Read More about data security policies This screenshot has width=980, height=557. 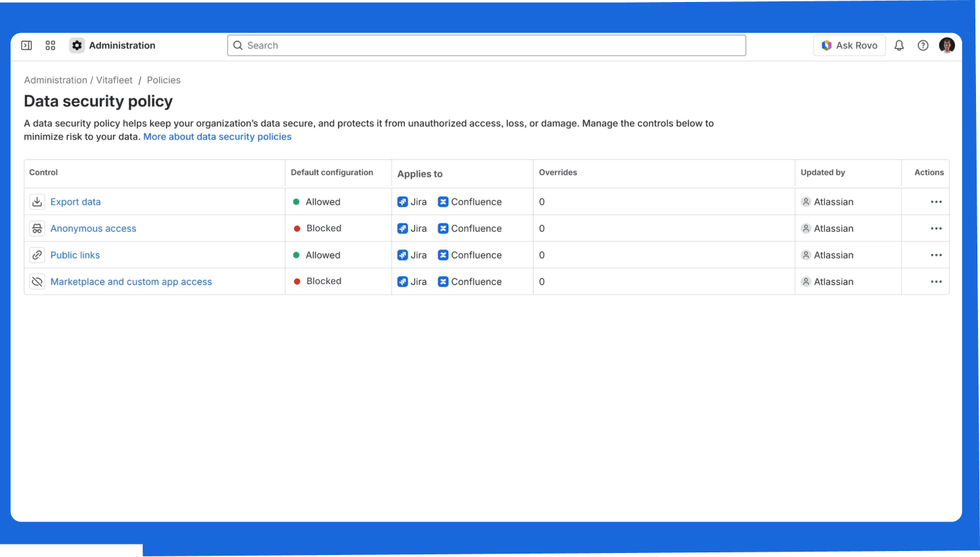click(x=217, y=137)
